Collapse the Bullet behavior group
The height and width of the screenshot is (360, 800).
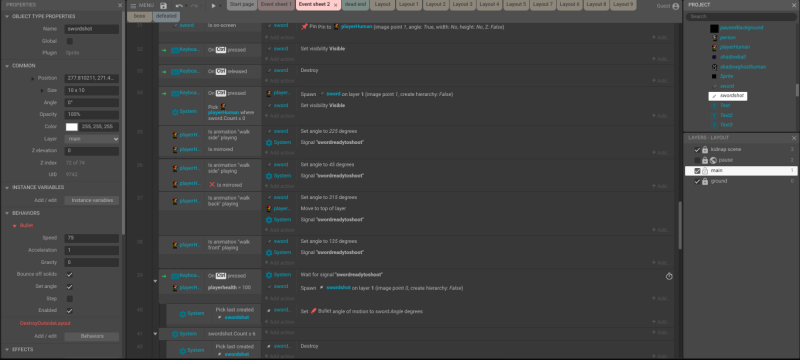(x=15, y=225)
